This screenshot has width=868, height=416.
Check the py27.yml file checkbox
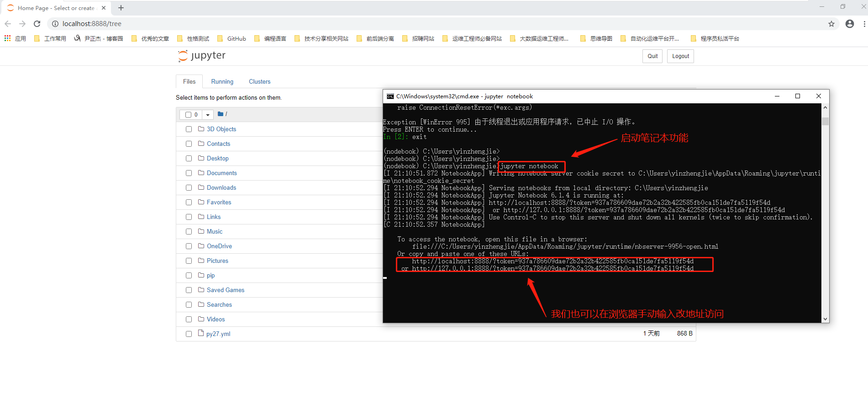[x=189, y=334]
